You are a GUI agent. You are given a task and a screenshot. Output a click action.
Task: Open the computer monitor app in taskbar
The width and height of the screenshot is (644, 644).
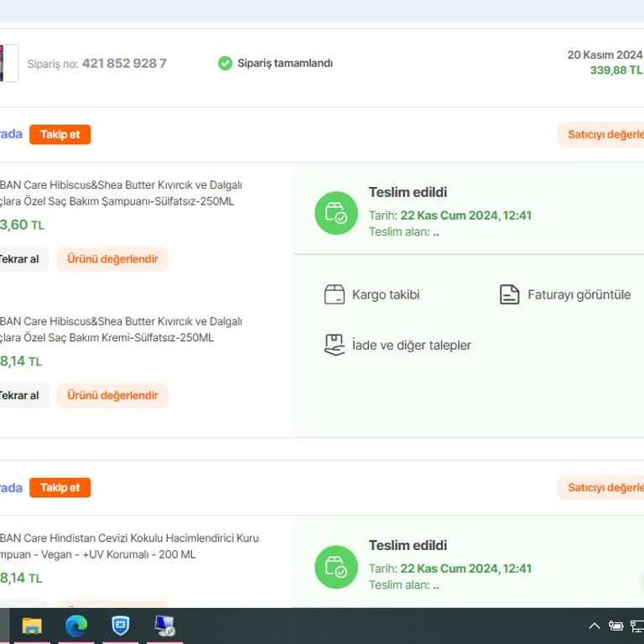(164, 626)
